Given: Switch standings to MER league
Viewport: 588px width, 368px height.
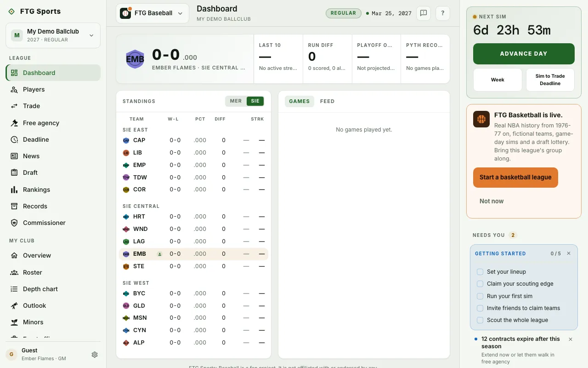Looking at the screenshot, I should click(x=236, y=101).
